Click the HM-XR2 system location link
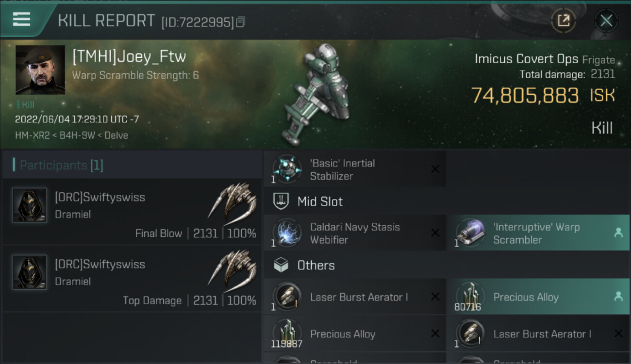 click(x=30, y=135)
